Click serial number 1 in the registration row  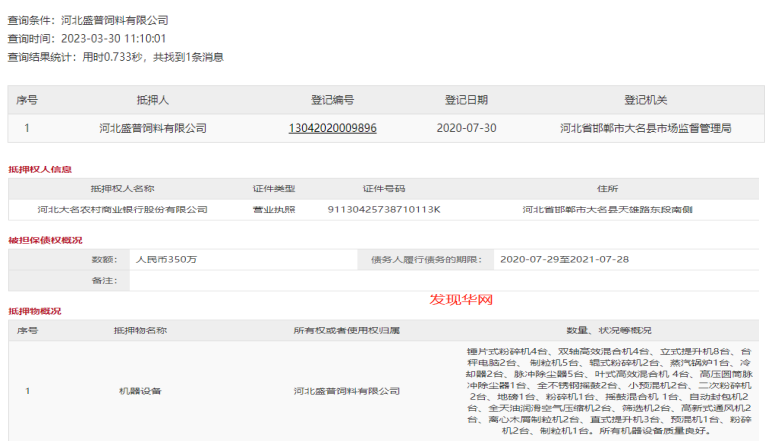click(27, 128)
